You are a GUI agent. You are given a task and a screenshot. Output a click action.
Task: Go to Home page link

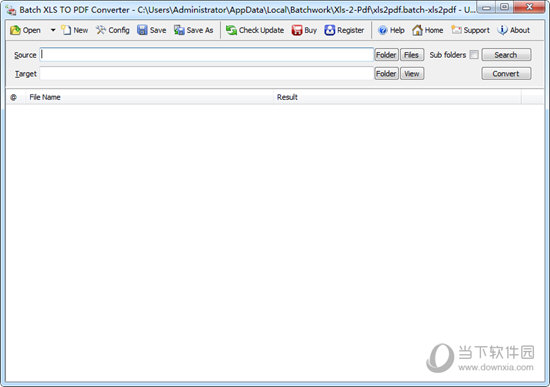point(427,30)
